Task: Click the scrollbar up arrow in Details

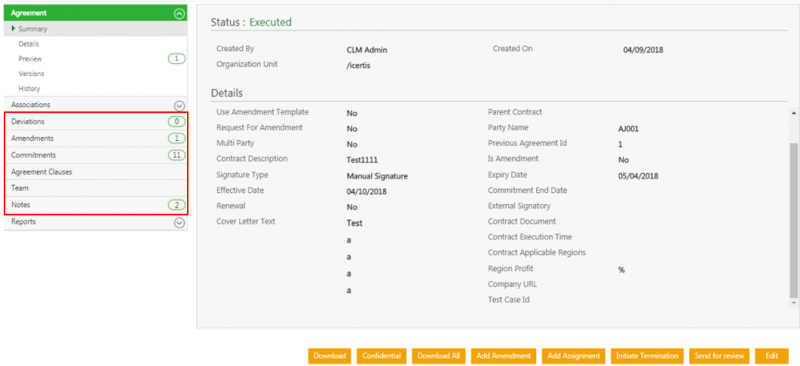Action: click(x=793, y=112)
